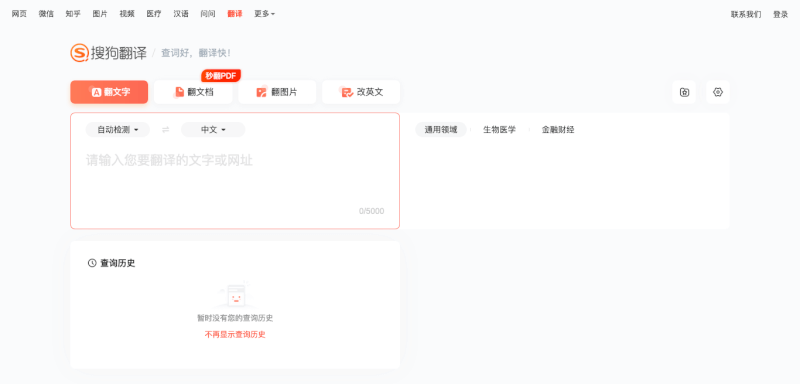Screen dimensions: 800x384
Task: Click the 秒翻PDF badge
Action: click(x=221, y=76)
